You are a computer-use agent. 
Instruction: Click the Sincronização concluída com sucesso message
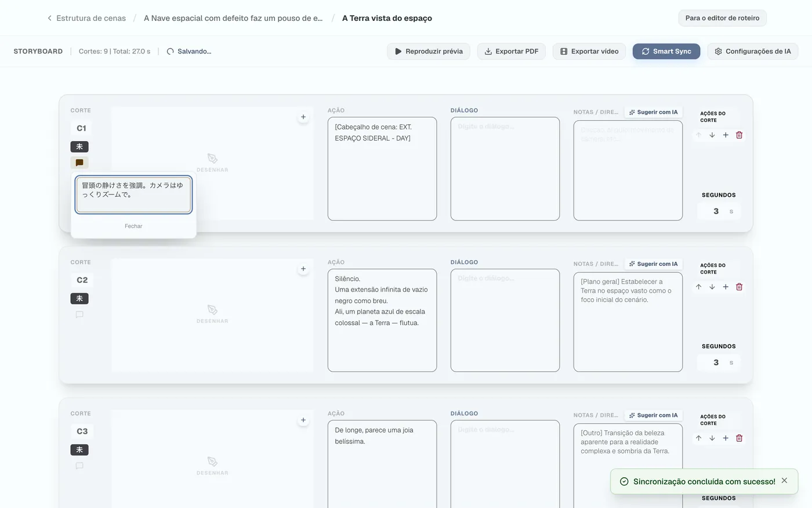point(704,481)
